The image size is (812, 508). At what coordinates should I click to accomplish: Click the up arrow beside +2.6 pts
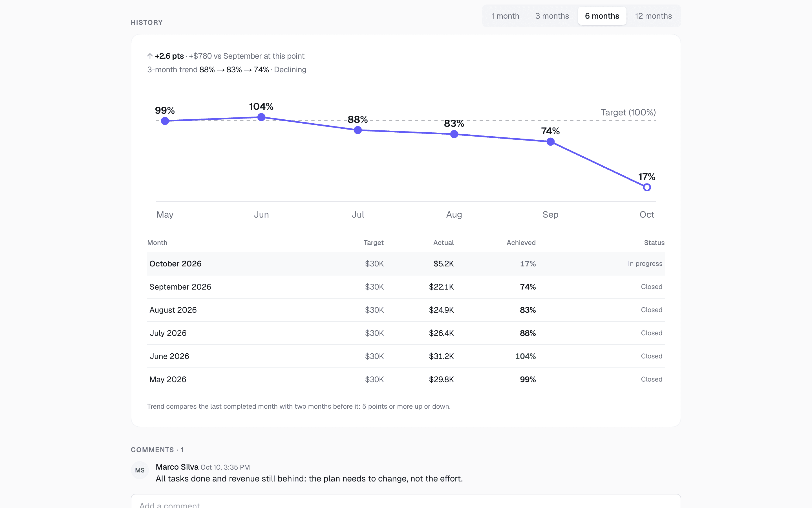pyautogui.click(x=150, y=56)
